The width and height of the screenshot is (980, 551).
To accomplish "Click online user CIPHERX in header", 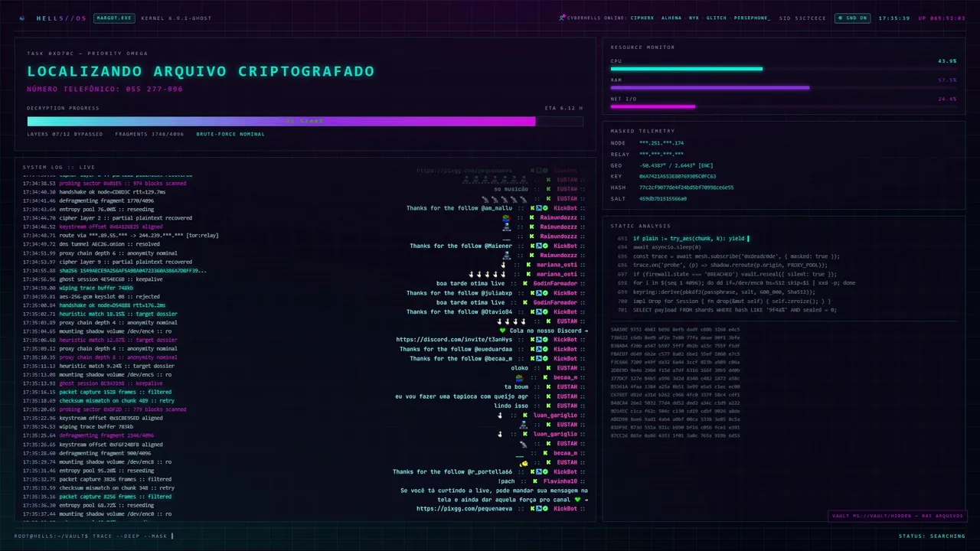I will (642, 18).
